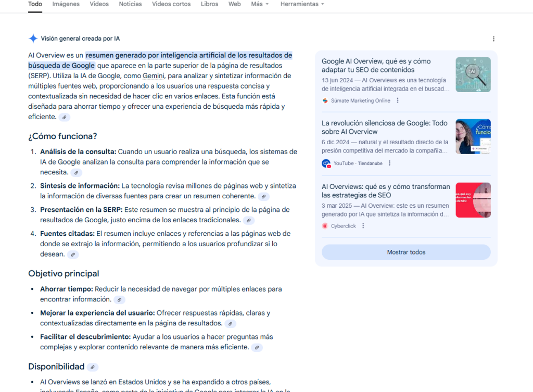Open three-dot menu beside YouTube · Tiendanube

point(389,163)
